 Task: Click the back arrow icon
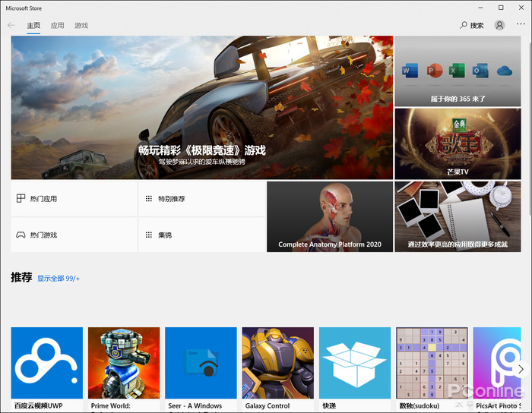point(11,25)
